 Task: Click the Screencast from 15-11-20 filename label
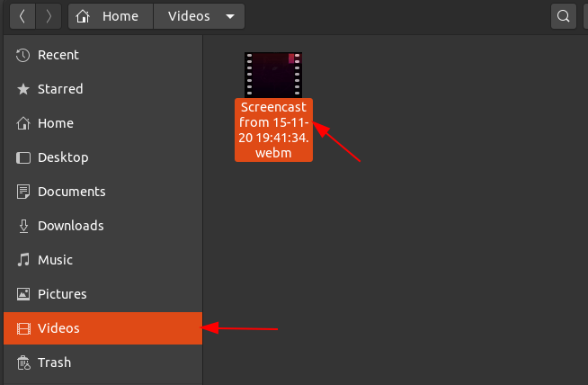pyautogui.click(x=273, y=130)
